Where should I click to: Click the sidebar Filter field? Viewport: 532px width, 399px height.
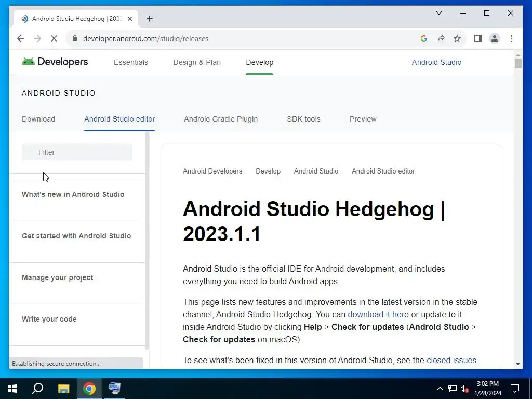[x=77, y=152]
